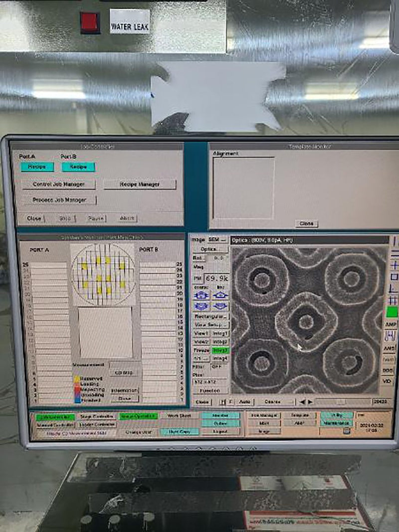Click the CD Map button

tap(124, 372)
